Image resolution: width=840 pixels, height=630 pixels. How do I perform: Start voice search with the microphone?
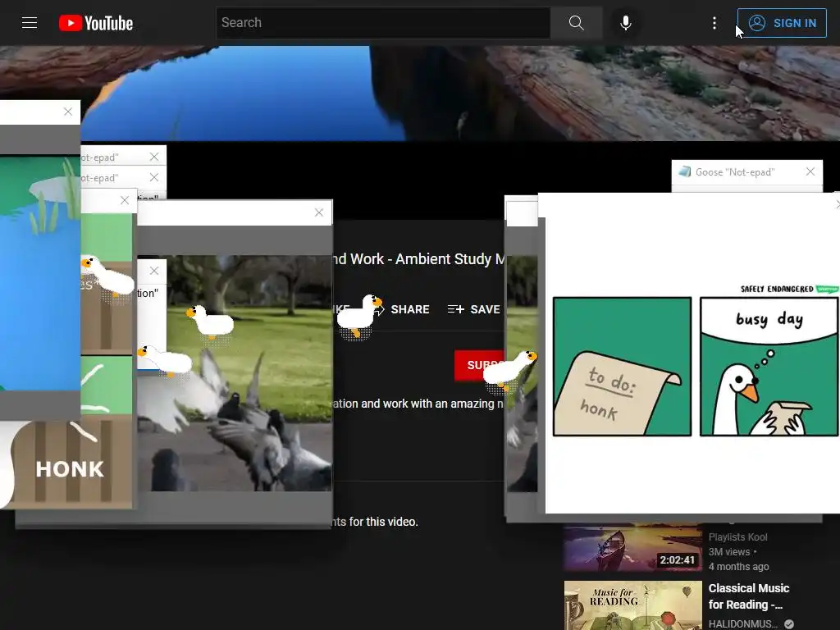(x=626, y=23)
